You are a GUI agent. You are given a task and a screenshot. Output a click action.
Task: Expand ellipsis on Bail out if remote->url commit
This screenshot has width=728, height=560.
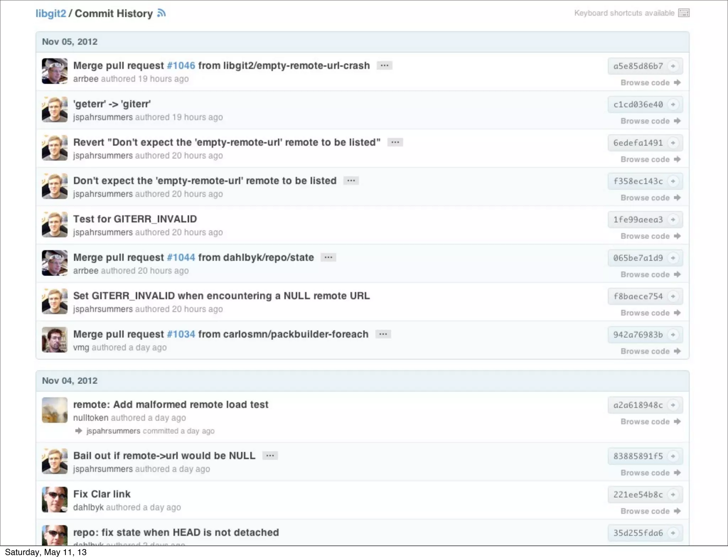(270, 456)
